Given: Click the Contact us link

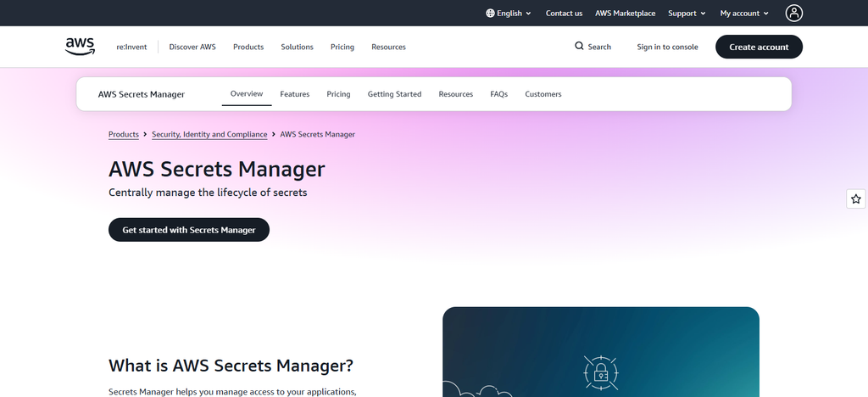Looking at the screenshot, I should [564, 14].
